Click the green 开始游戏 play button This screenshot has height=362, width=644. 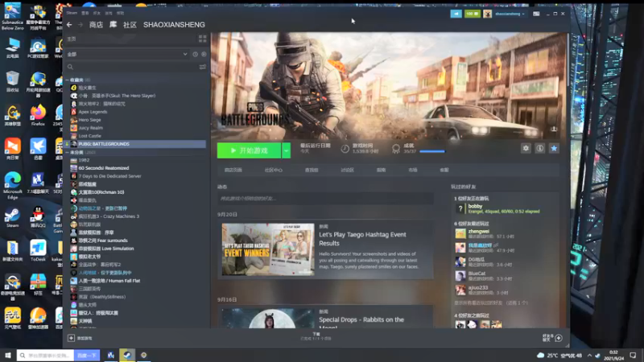point(249,150)
